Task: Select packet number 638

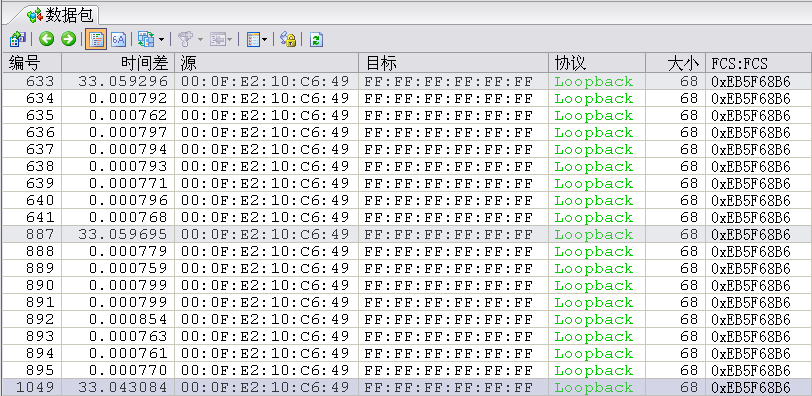Action: click(39, 166)
